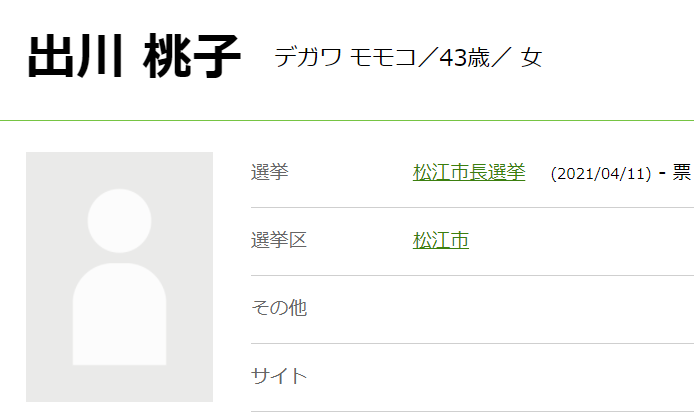
Task: Click the dash before 票
Action: [x=662, y=172]
